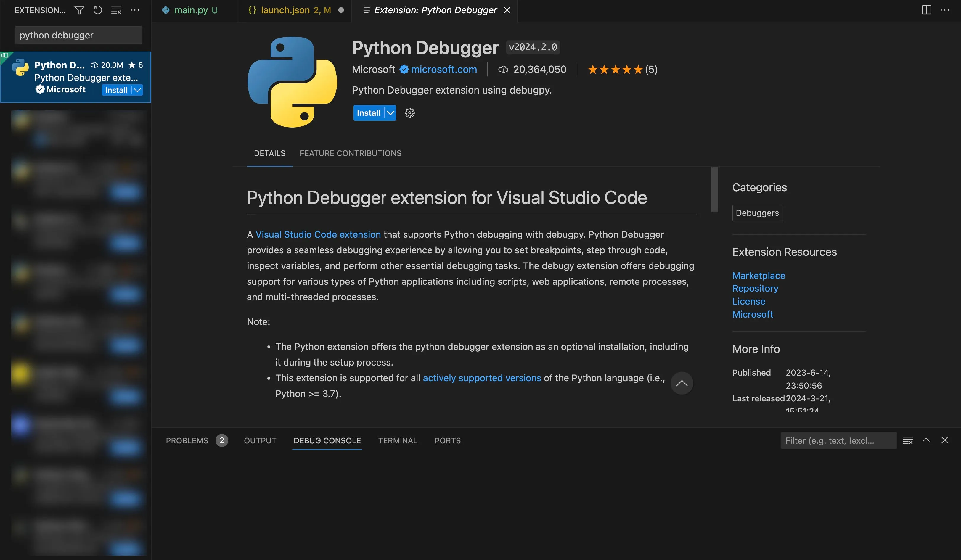Image resolution: width=961 pixels, height=560 pixels.
Task: Split the editor to the right
Action: 926,10
